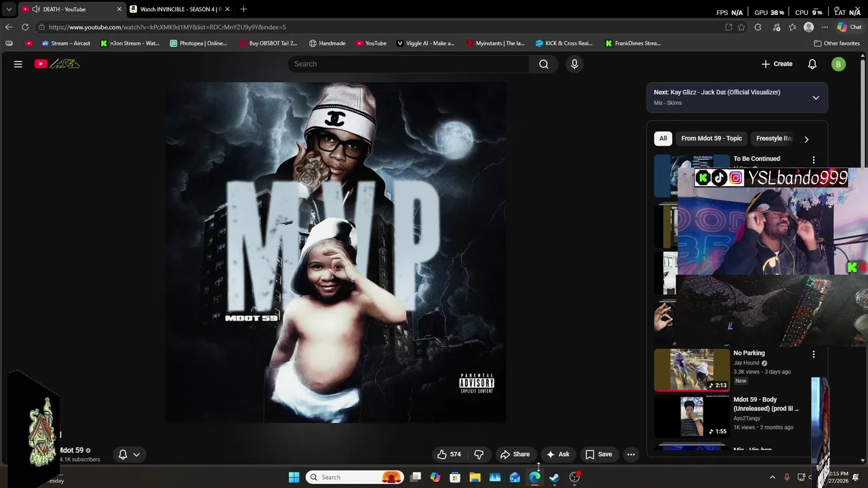Open a new browser tab

pos(243,9)
